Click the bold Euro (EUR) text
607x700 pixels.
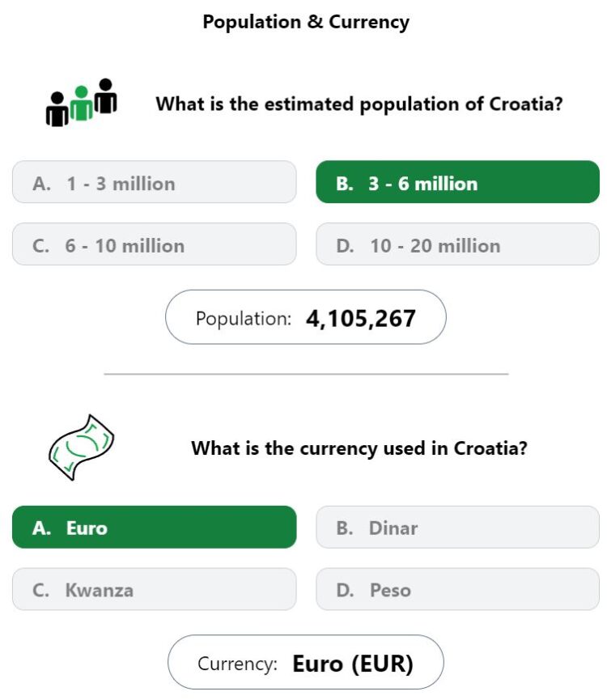coord(353,664)
